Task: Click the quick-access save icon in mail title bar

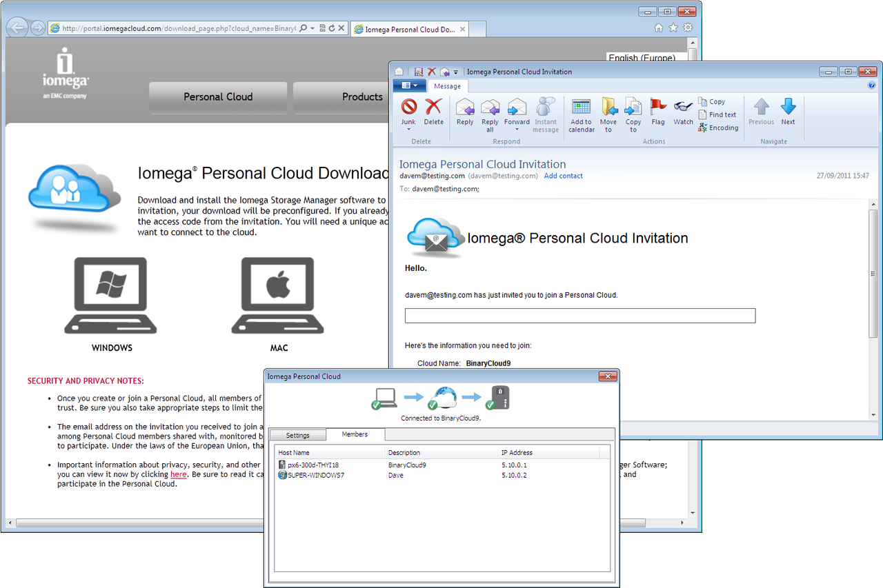Action: [418, 72]
